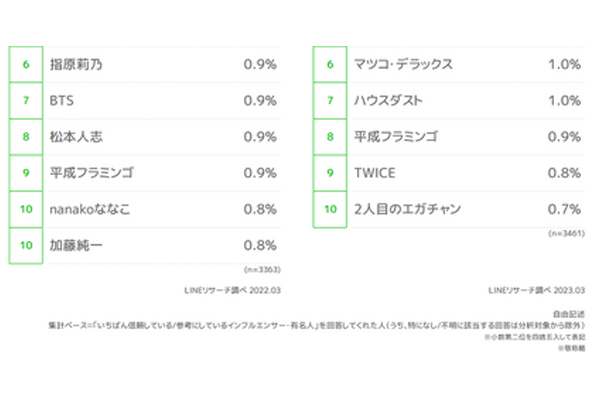The image size is (600, 400).
Task: Click 平成フラミンゴ in the 2023 list
Action: pyautogui.click(x=396, y=137)
